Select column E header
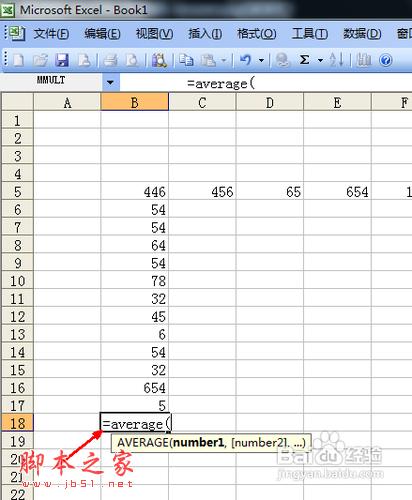Screen dimensions: 412x500 pyautogui.click(x=337, y=102)
